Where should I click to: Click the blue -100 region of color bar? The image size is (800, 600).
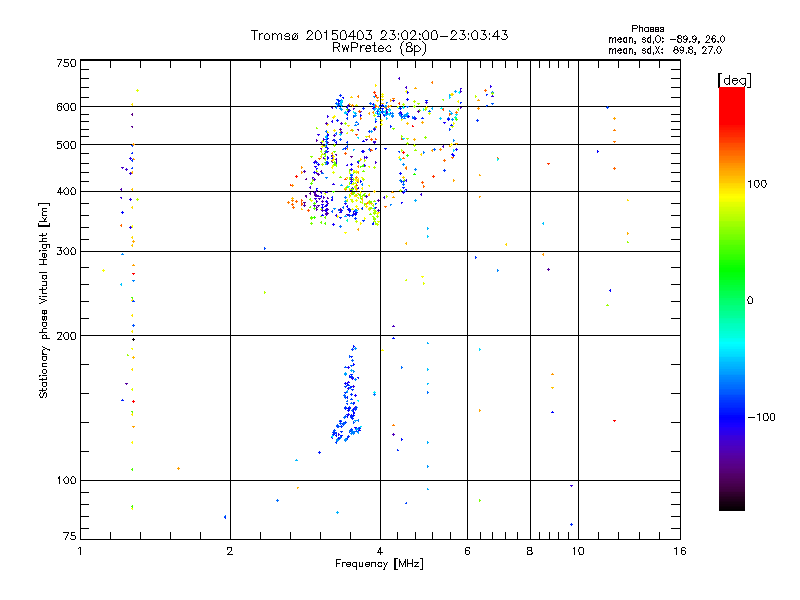(x=732, y=417)
